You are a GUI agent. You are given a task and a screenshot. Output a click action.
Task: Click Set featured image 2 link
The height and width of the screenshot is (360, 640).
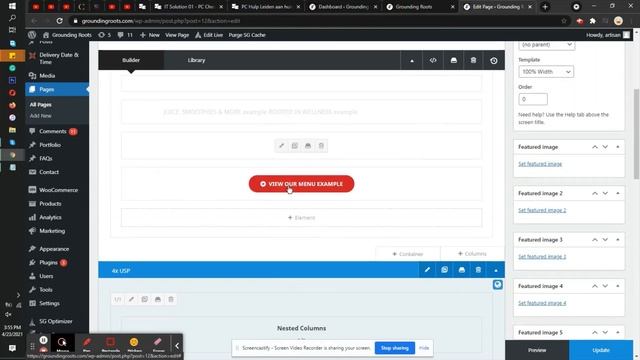pos(542,210)
